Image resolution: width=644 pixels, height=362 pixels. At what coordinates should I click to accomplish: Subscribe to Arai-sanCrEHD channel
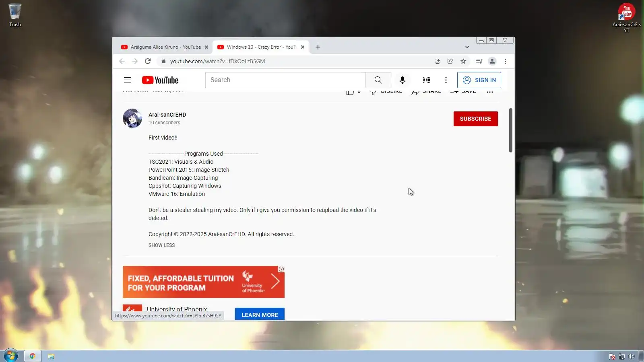[476, 119]
